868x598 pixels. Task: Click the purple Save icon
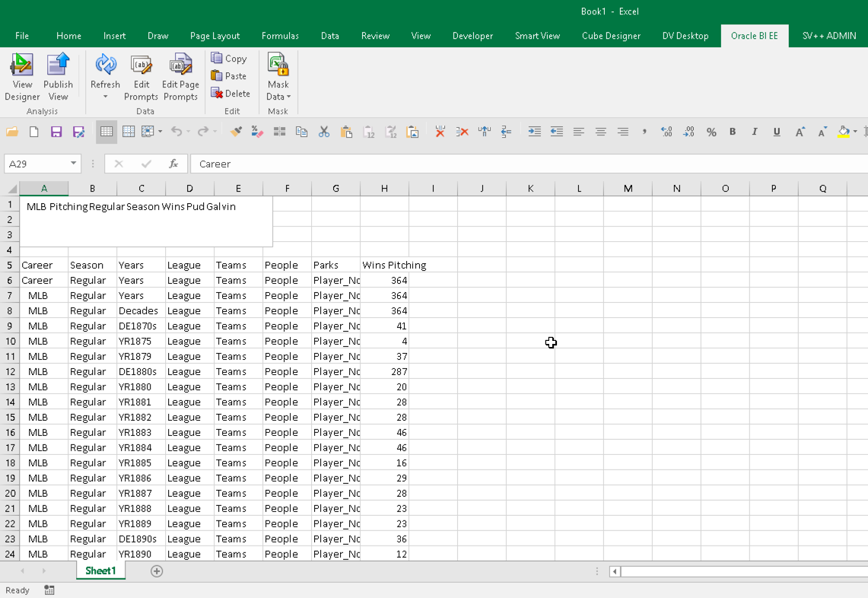pos(56,132)
